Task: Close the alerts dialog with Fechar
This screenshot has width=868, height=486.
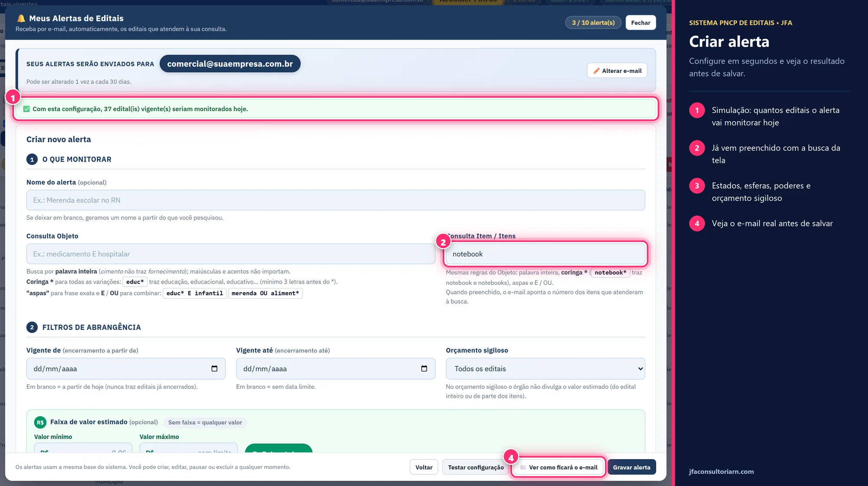Action: [x=641, y=23]
